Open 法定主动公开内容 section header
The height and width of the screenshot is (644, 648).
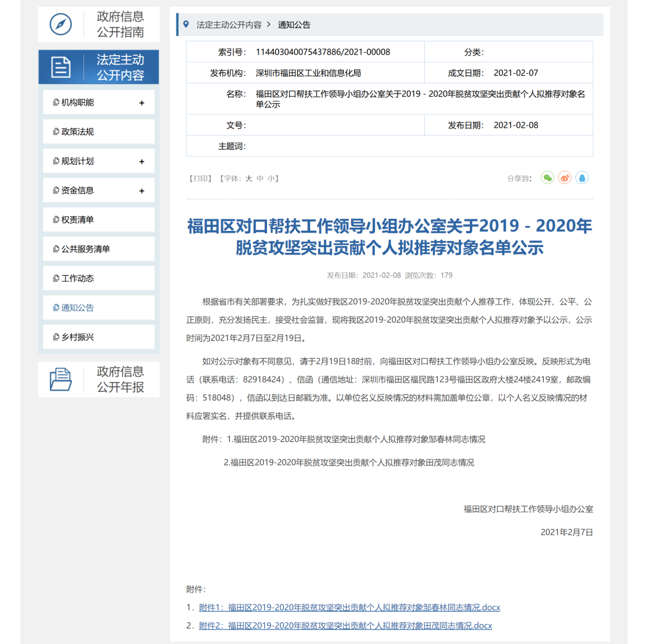[99, 67]
